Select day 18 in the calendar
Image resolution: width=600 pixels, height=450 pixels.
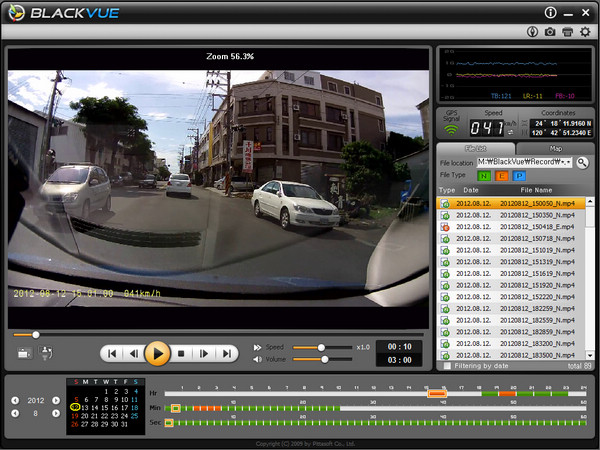click(x=134, y=408)
